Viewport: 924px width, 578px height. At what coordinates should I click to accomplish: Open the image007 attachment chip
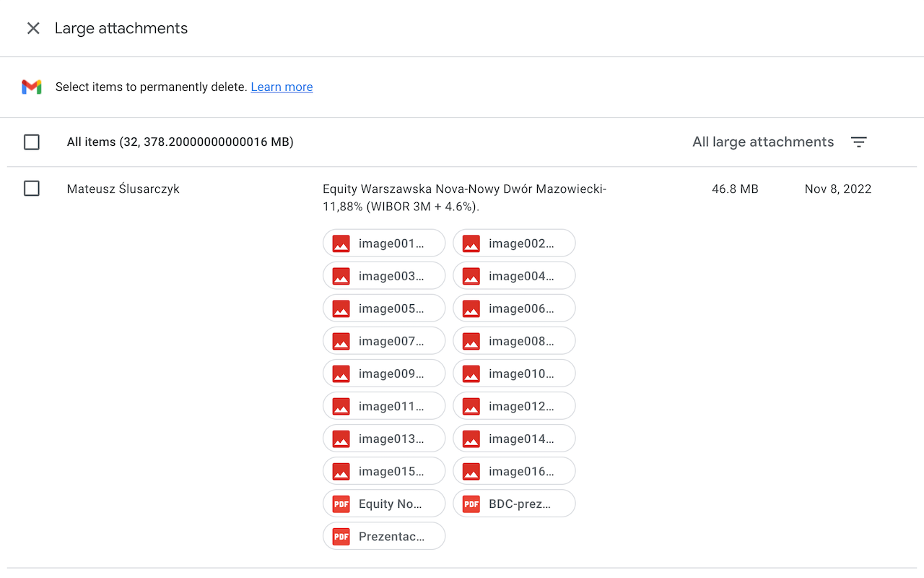pyautogui.click(x=384, y=340)
